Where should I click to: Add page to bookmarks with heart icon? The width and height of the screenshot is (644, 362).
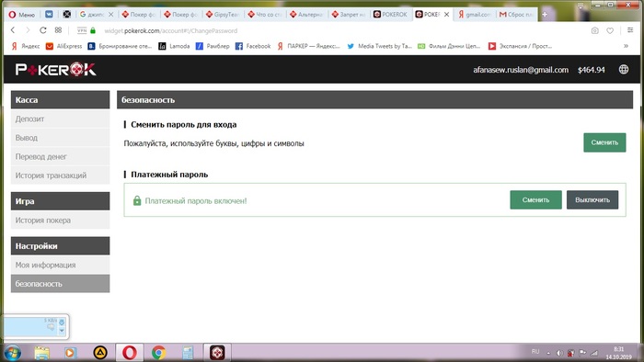(x=610, y=30)
